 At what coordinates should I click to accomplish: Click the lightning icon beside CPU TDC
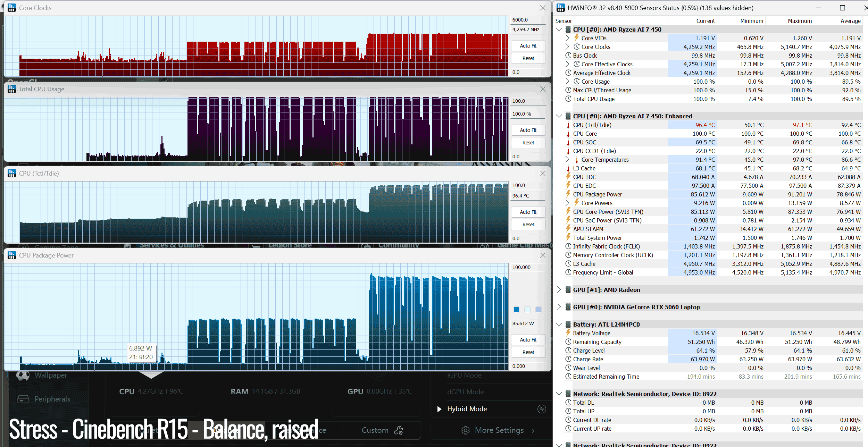point(568,177)
